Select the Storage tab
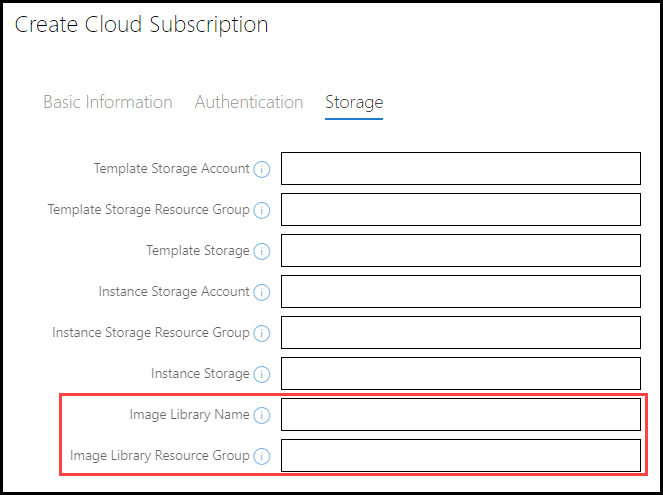The width and height of the screenshot is (663, 495). pos(354,102)
